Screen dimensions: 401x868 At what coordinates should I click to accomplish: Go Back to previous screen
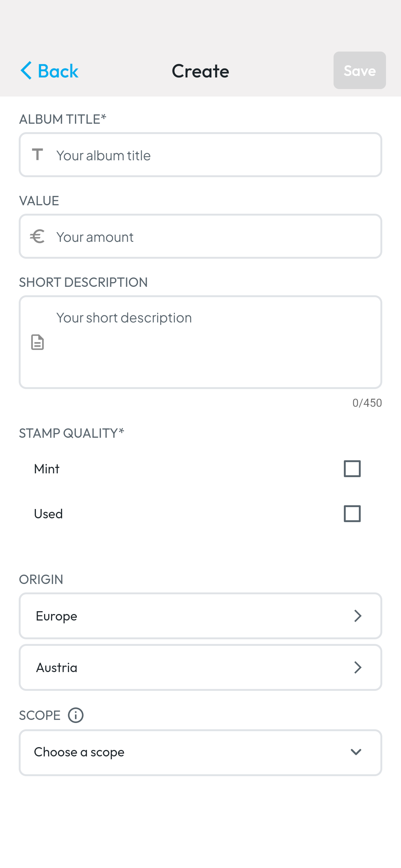click(49, 70)
